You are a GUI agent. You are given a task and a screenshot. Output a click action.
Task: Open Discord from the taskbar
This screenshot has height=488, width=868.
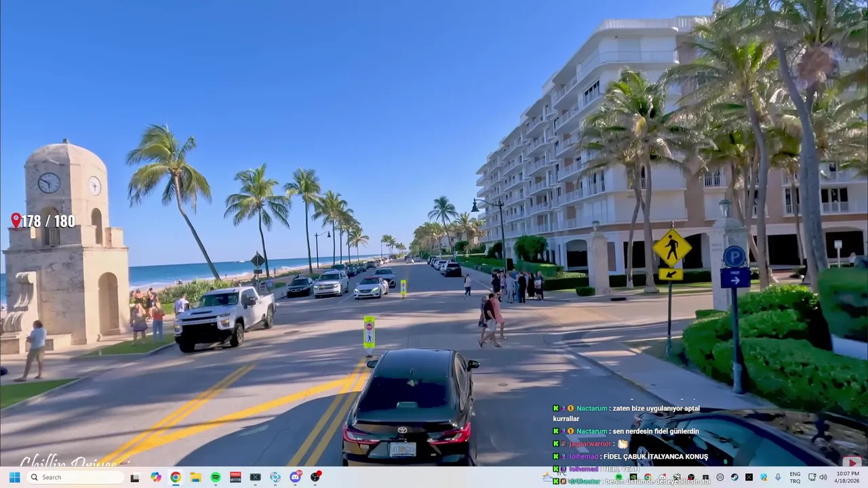[x=296, y=477]
